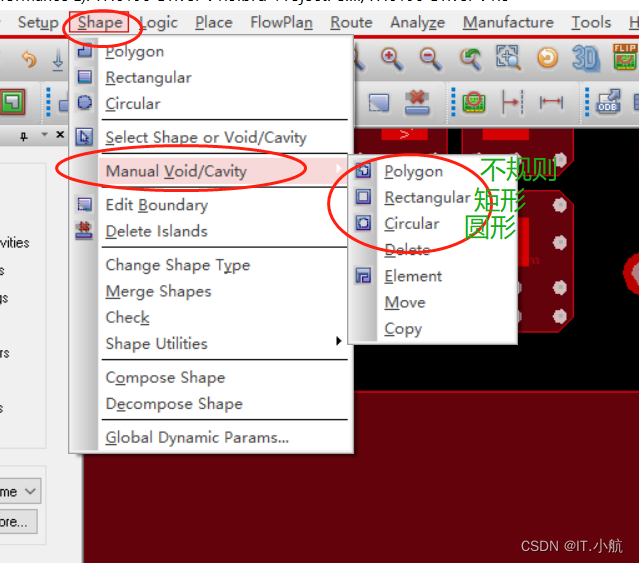This screenshot has width=639, height=563.
Task: Click the Zoom Out magnifier icon
Action: (x=431, y=59)
